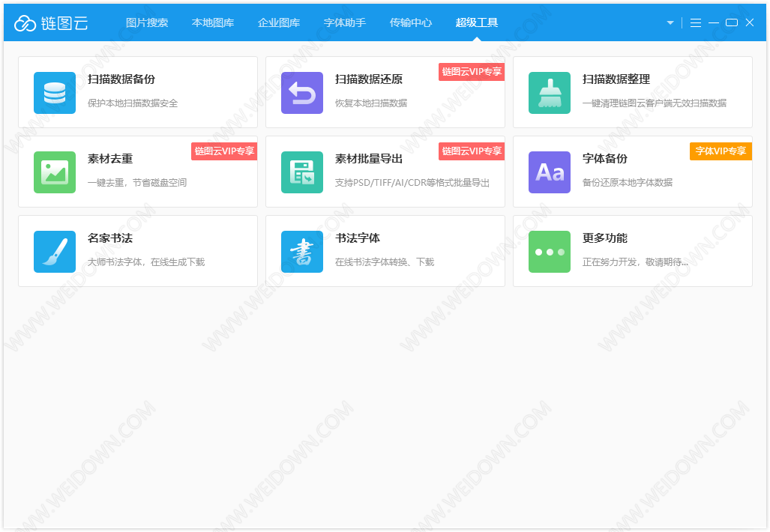Click 正在努力开发，敬请期待 description
The height and width of the screenshot is (532, 770).
tap(635, 262)
